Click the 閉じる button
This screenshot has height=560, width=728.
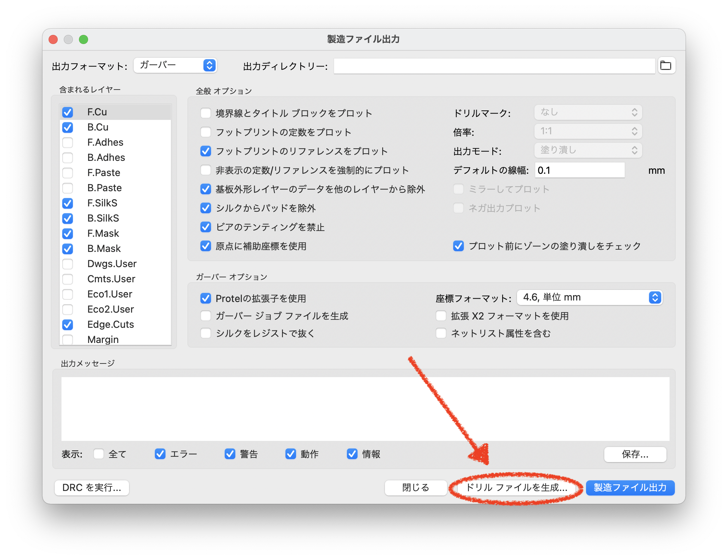416,488
